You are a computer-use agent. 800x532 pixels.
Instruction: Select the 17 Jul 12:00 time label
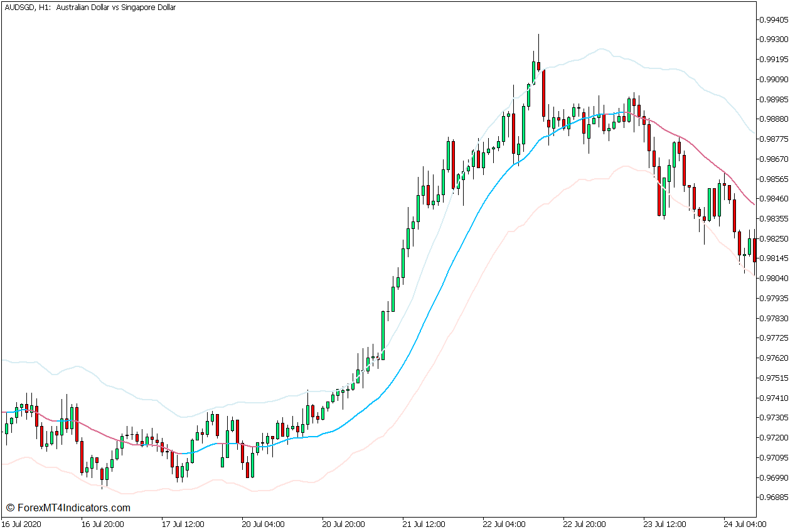pos(183,524)
